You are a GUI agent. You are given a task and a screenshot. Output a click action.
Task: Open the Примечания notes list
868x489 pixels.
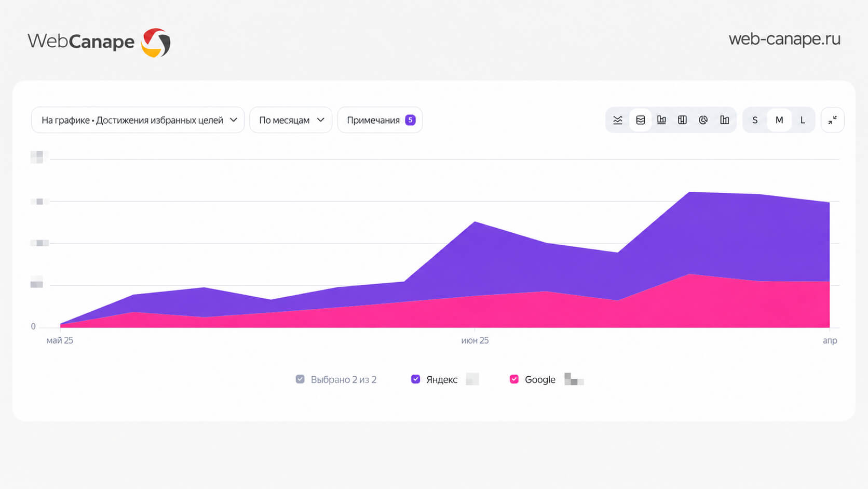[380, 120]
